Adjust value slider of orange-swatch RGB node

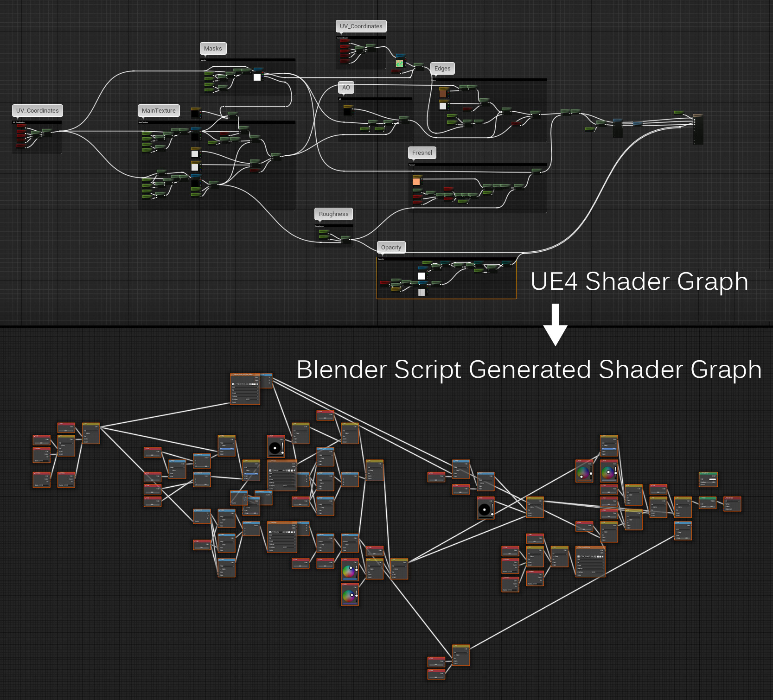pyautogui.click(x=591, y=472)
